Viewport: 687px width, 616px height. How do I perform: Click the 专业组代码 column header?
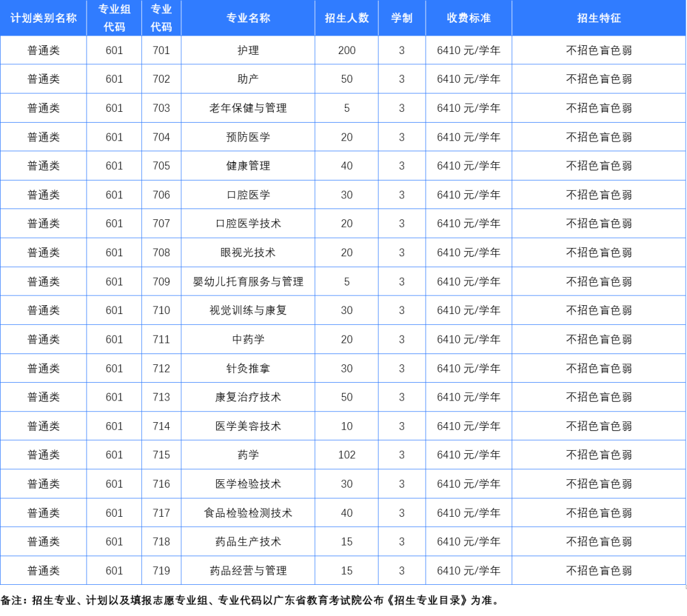[114, 18]
